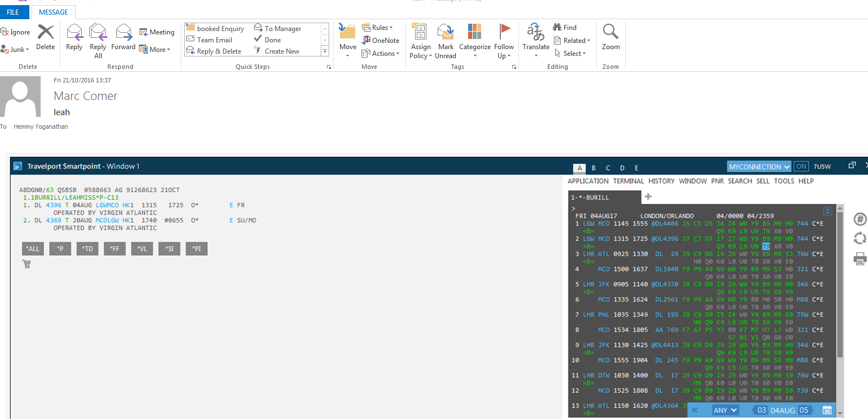This screenshot has height=419, width=868.
Task: Open the FILE tab
Action: click(13, 12)
